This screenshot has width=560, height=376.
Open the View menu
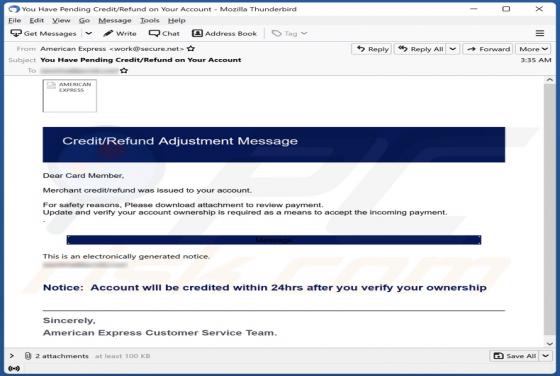(x=61, y=20)
